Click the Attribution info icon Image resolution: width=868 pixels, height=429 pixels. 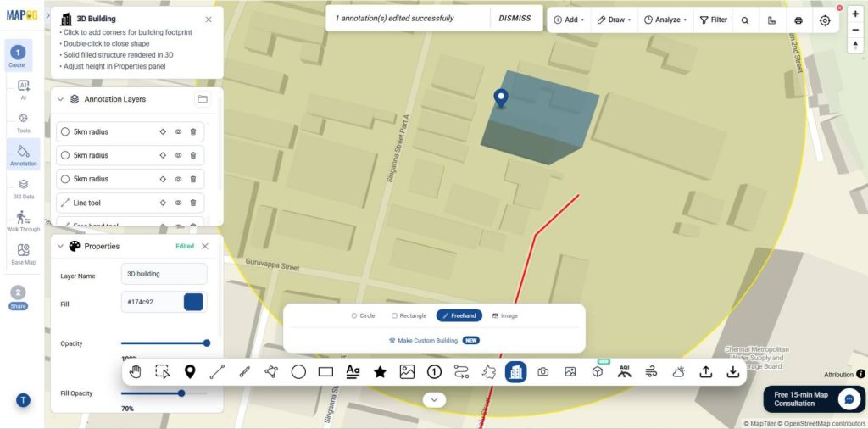pyautogui.click(x=861, y=374)
